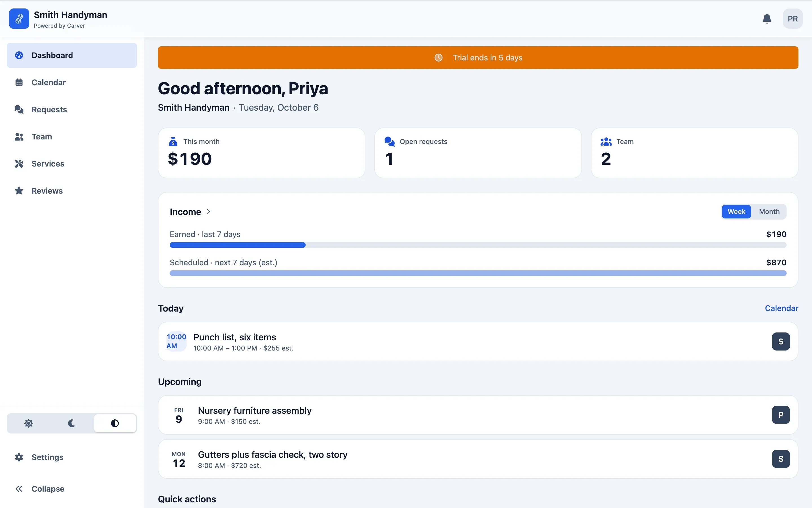Screen dimensions: 812x508
Task: Select the auto contrast theme toggle
Action: point(115,423)
